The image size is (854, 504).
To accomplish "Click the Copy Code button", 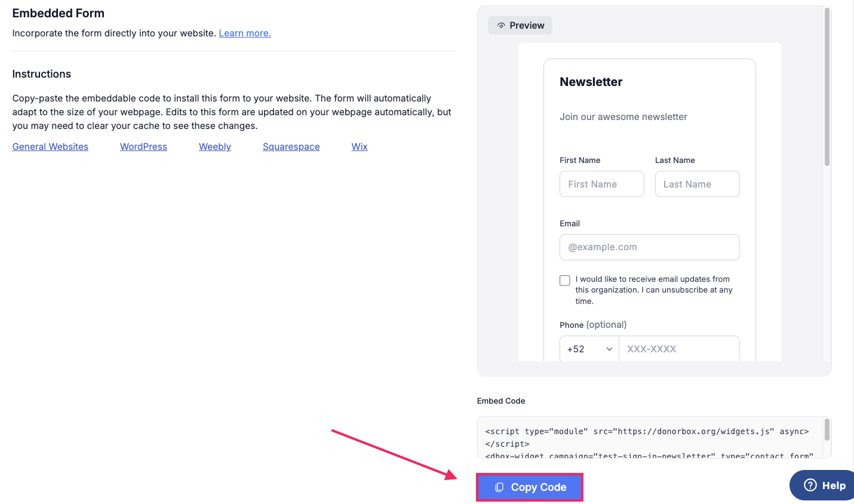I will pos(530,487).
